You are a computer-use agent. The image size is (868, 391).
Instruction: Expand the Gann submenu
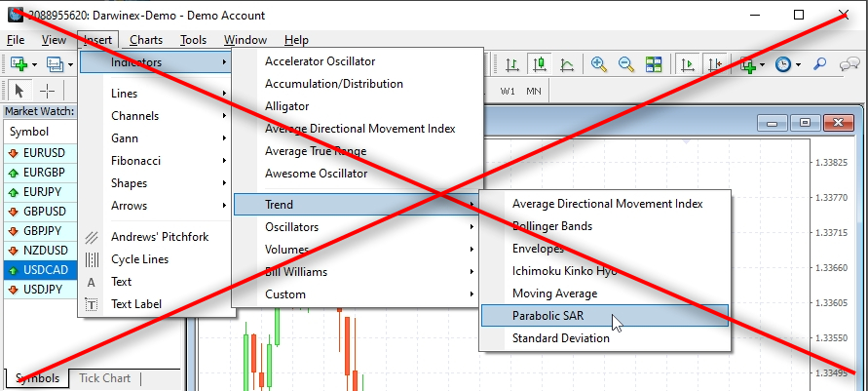[157, 138]
